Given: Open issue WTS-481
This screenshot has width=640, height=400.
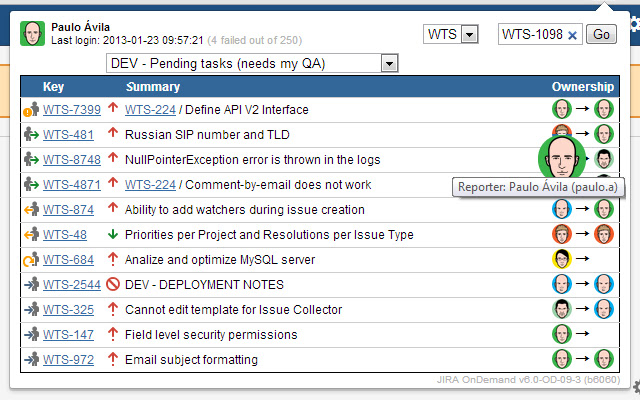Looking at the screenshot, I should tap(68, 135).
